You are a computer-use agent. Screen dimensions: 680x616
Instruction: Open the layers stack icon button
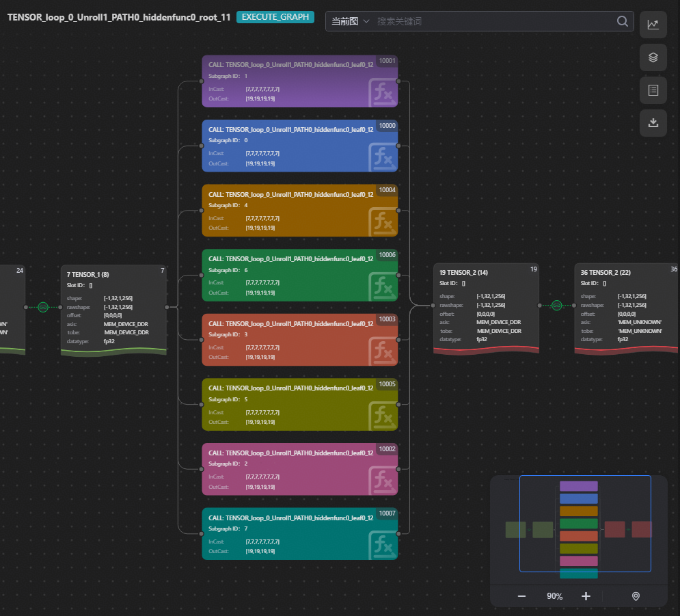click(x=653, y=57)
